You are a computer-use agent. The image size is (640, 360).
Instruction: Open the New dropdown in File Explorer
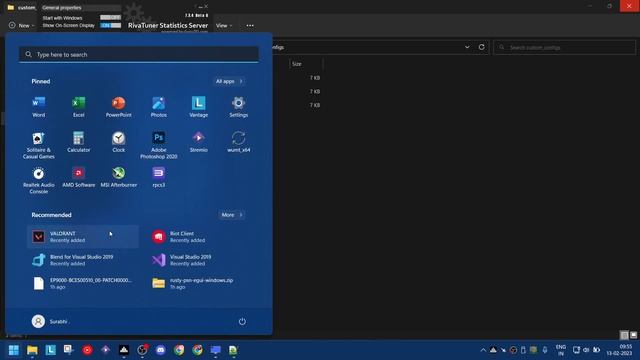(22, 25)
